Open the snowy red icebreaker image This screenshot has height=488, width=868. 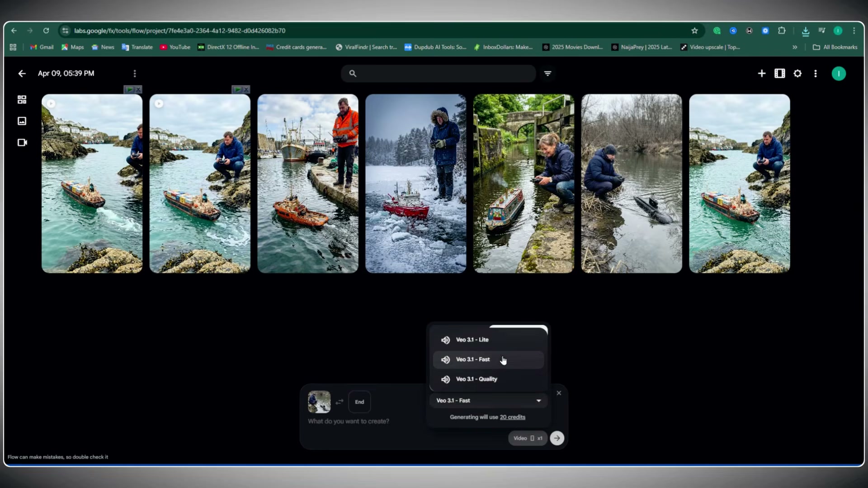[x=416, y=183]
